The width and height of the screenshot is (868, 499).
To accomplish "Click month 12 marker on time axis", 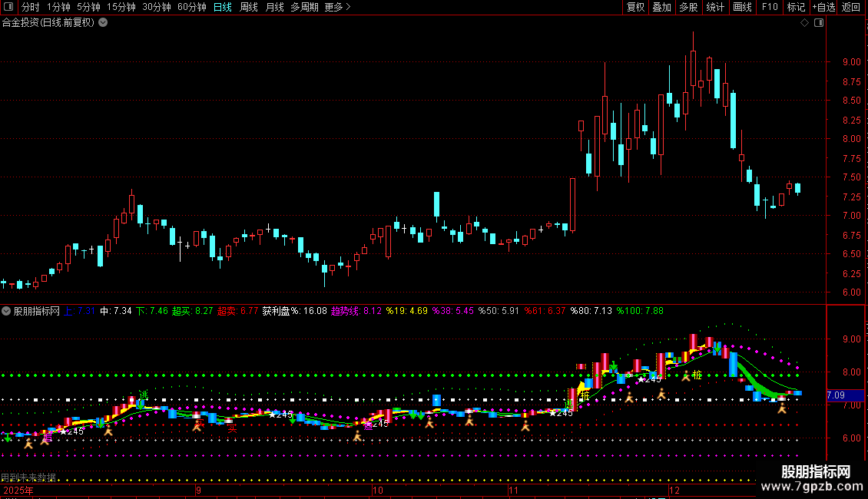I will point(674,490).
